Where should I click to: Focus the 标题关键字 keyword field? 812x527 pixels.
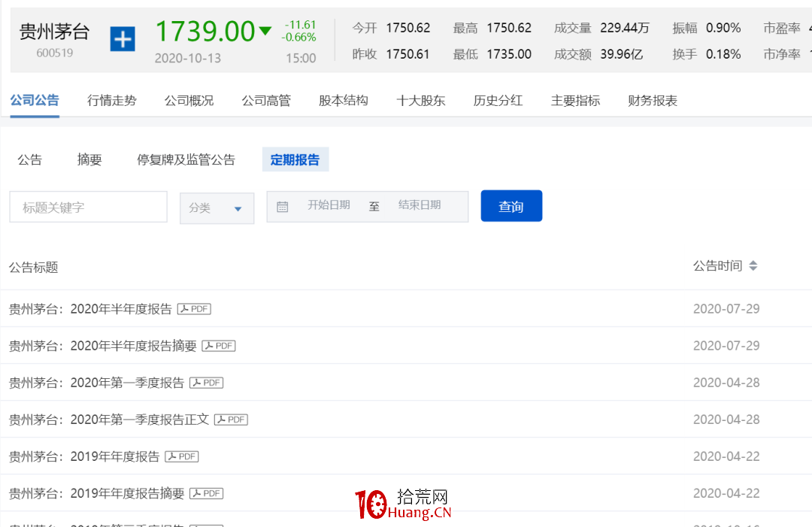point(88,207)
